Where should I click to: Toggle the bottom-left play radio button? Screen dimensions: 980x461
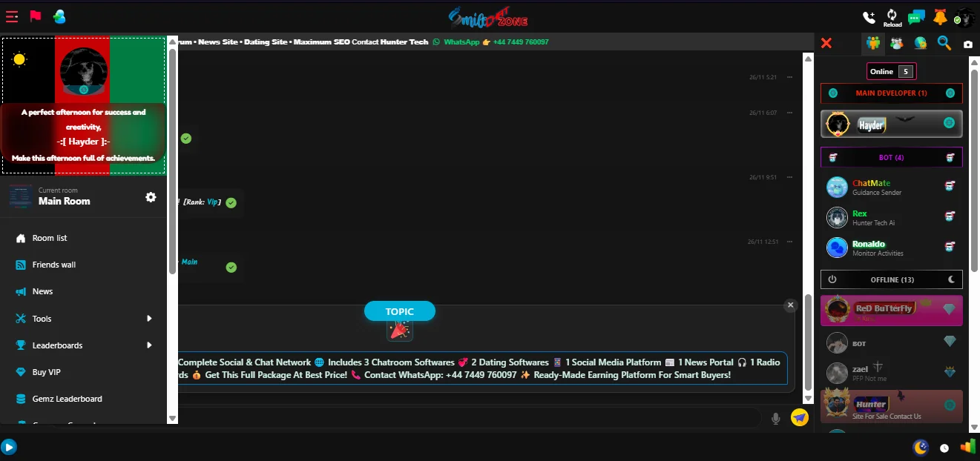tap(8, 447)
